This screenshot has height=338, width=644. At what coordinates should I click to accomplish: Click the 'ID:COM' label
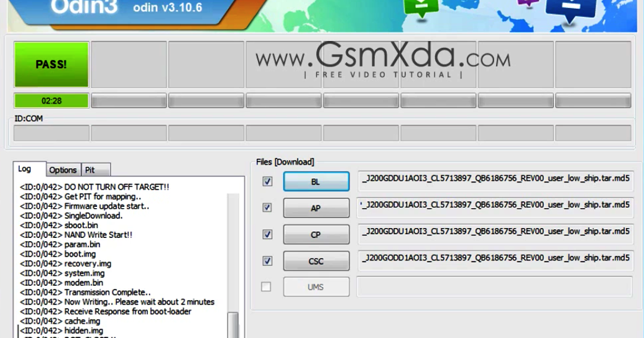tap(29, 118)
